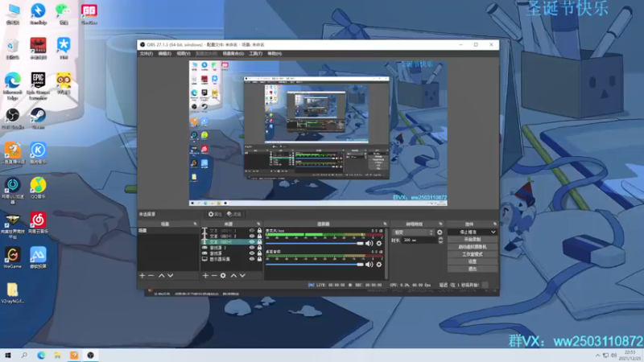This screenshot has width=644, height=362.
Task: Add a new source with plus icon
Action: pyautogui.click(x=205, y=275)
